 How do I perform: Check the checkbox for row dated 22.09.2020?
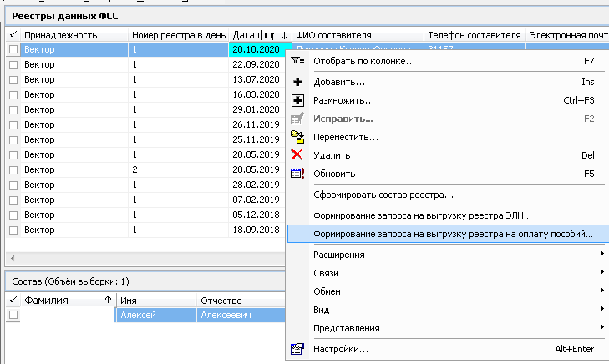[13, 65]
